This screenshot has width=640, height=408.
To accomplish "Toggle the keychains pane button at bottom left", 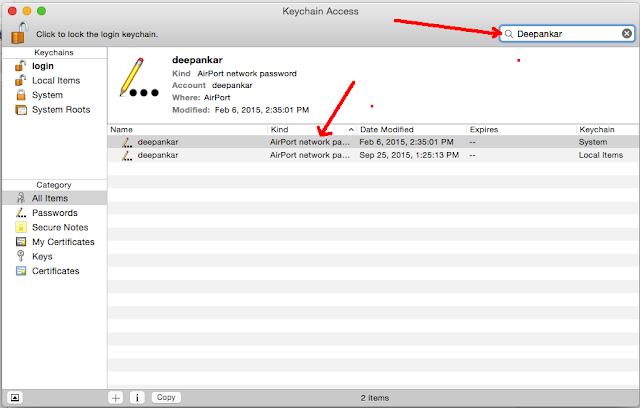I will click(15, 397).
